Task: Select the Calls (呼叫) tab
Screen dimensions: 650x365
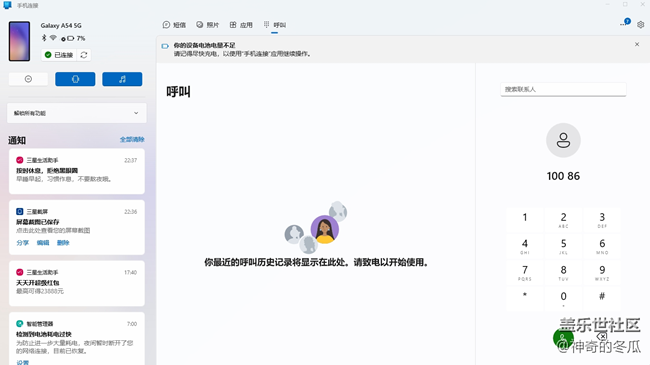Action: click(275, 25)
